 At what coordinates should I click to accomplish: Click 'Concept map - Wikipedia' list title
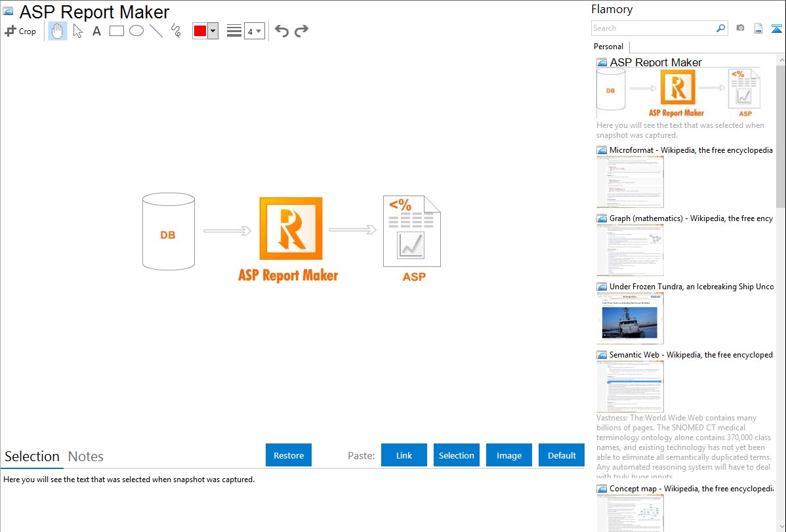coord(691,488)
